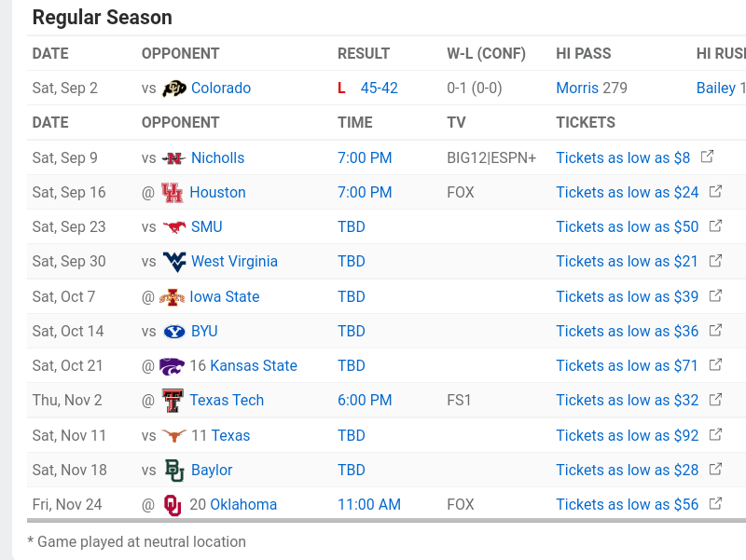Open external link icon for Nicholls tickets
The width and height of the screenshot is (746, 560).
pos(708,157)
